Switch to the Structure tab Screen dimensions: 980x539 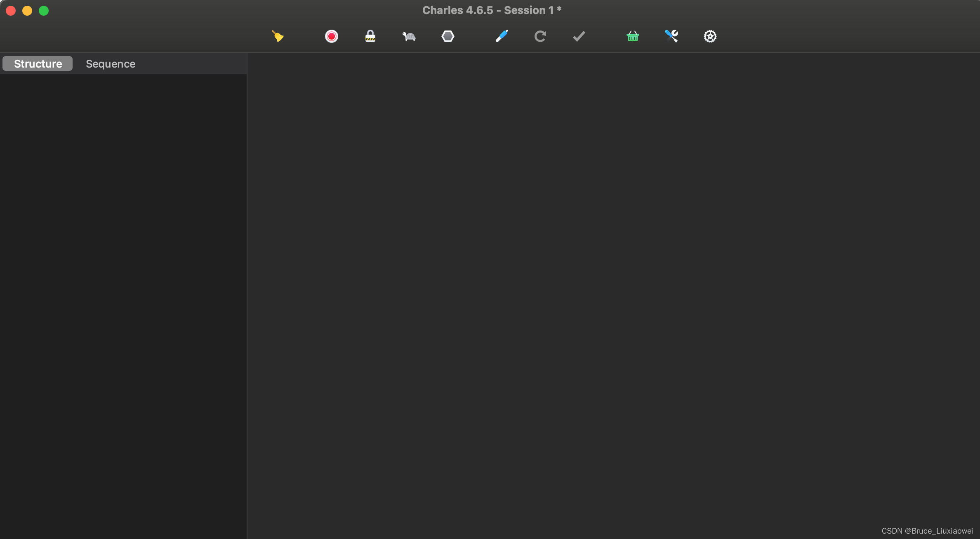(x=38, y=63)
